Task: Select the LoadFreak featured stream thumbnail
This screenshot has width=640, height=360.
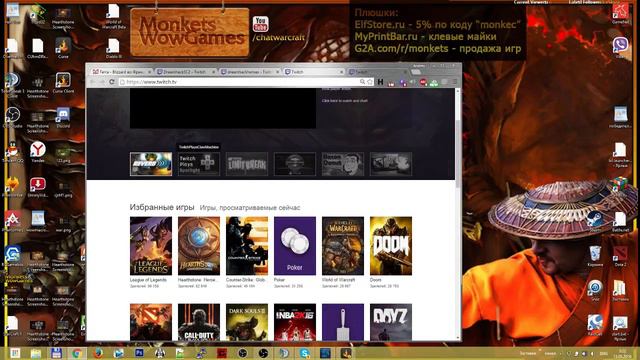Action: pos(247,164)
